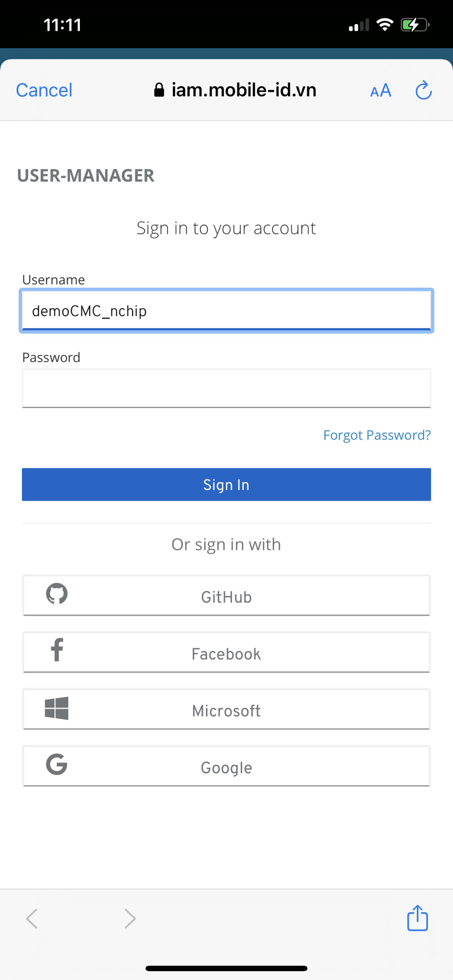Tap the Google logo icon

click(57, 764)
